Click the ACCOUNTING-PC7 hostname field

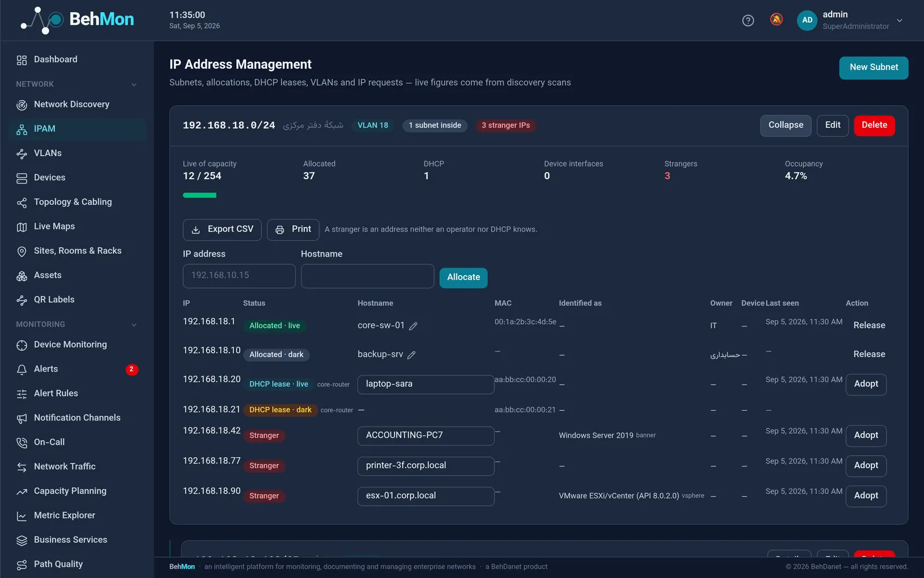(x=426, y=436)
